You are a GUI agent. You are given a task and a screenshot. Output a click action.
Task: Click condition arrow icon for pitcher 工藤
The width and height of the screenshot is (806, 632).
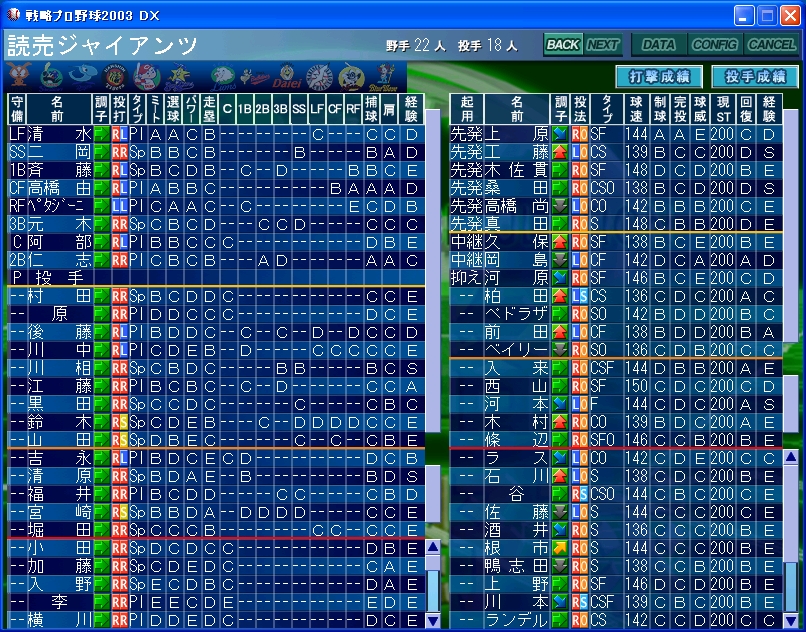(560, 151)
